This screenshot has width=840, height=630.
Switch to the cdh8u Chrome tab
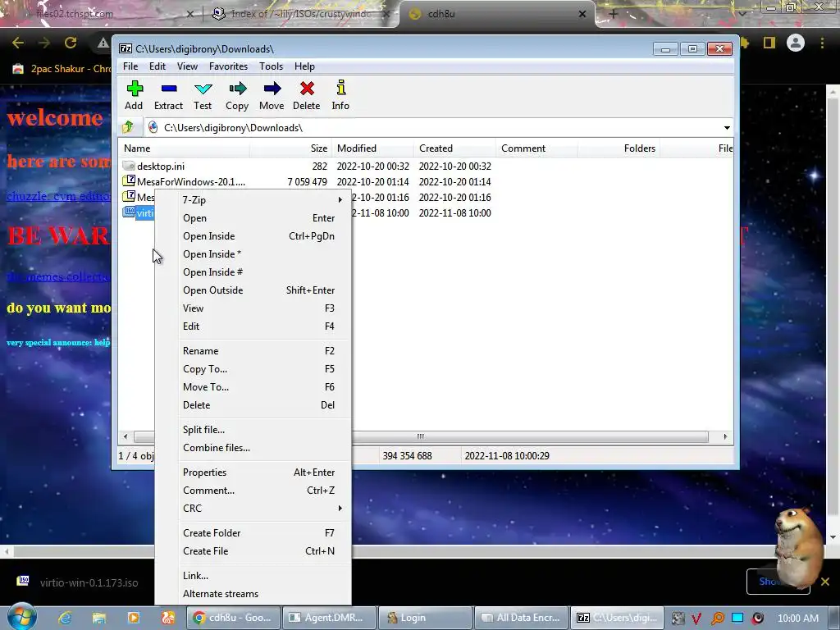tap(496, 14)
